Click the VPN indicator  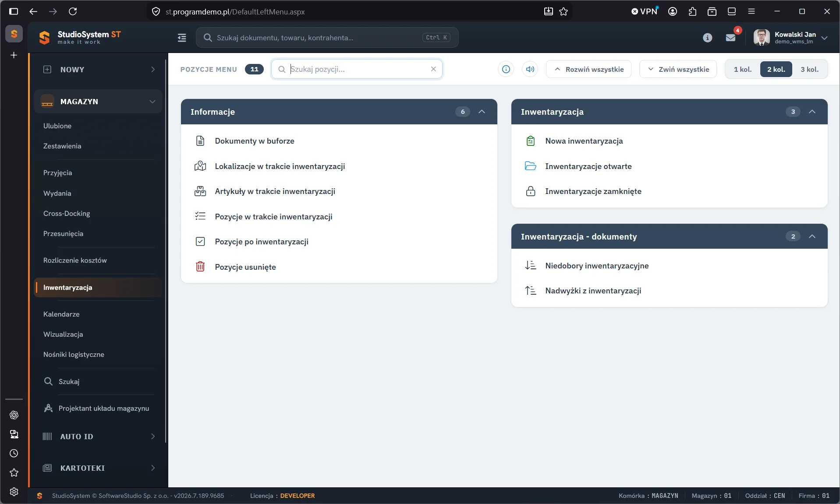tap(645, 11)
